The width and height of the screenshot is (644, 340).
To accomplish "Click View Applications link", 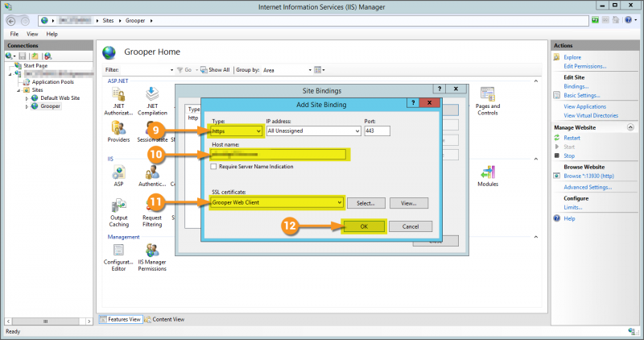I will pyautogui.click(x=585, y=106).
